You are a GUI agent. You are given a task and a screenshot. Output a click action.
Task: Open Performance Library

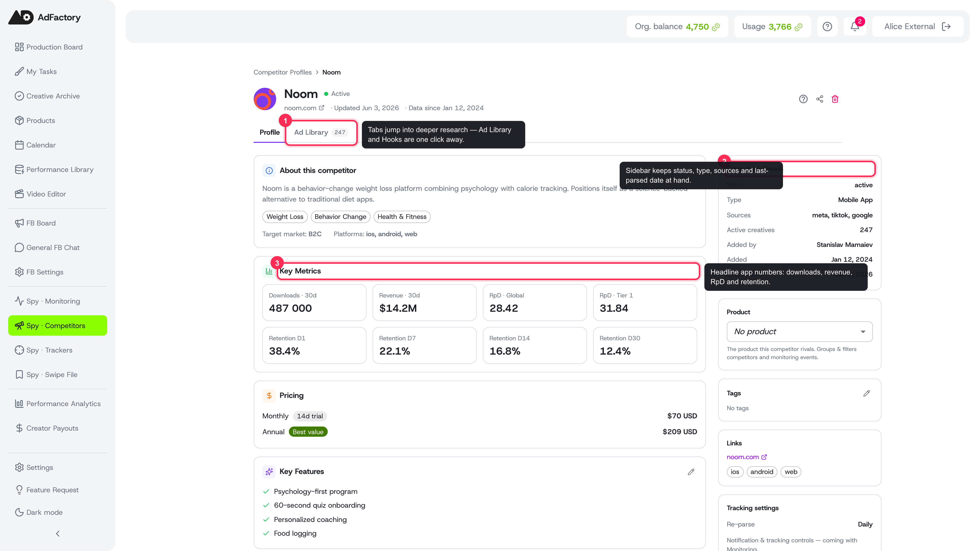[x=57, y=170]
